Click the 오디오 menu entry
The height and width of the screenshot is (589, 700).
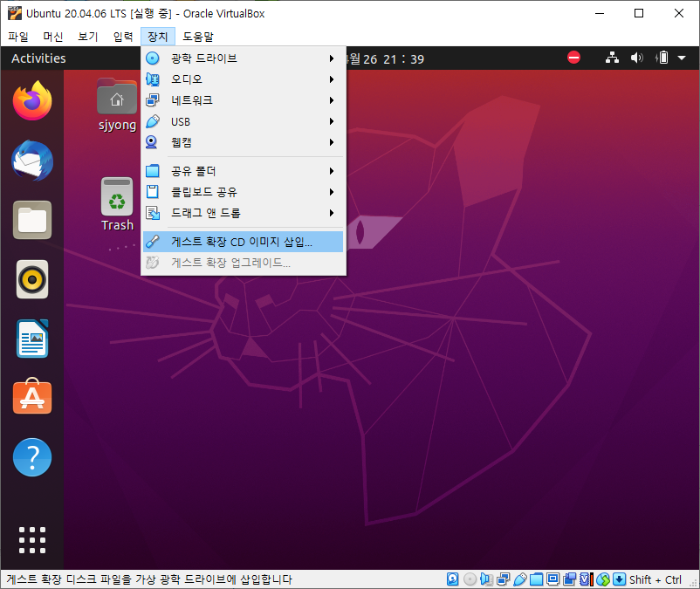tap(244, 79)
